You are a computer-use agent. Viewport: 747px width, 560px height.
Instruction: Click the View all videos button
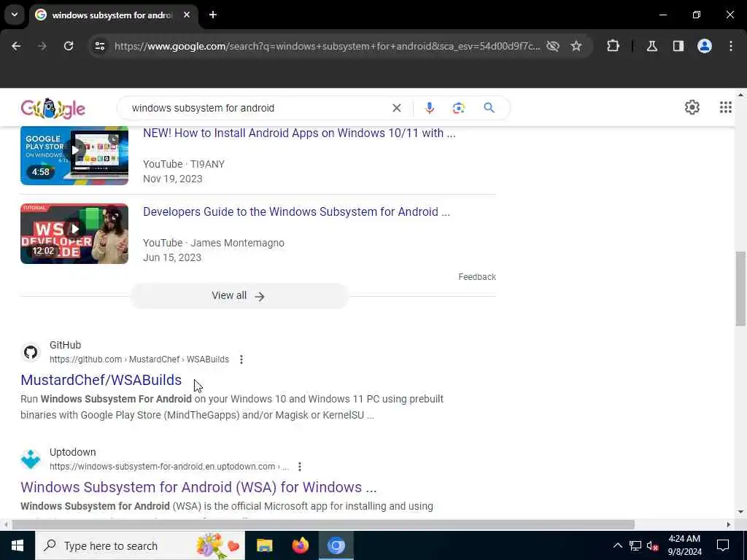click(239, 296)
